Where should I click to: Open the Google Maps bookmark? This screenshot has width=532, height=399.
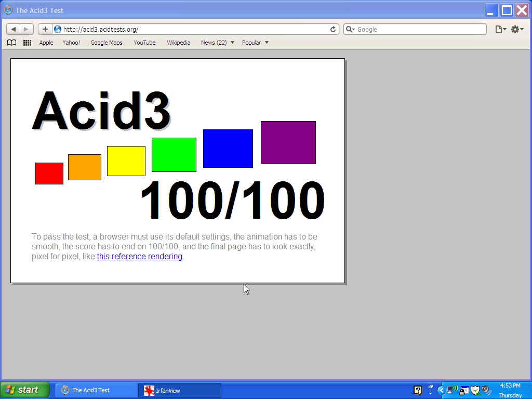[x=106, y=43]
